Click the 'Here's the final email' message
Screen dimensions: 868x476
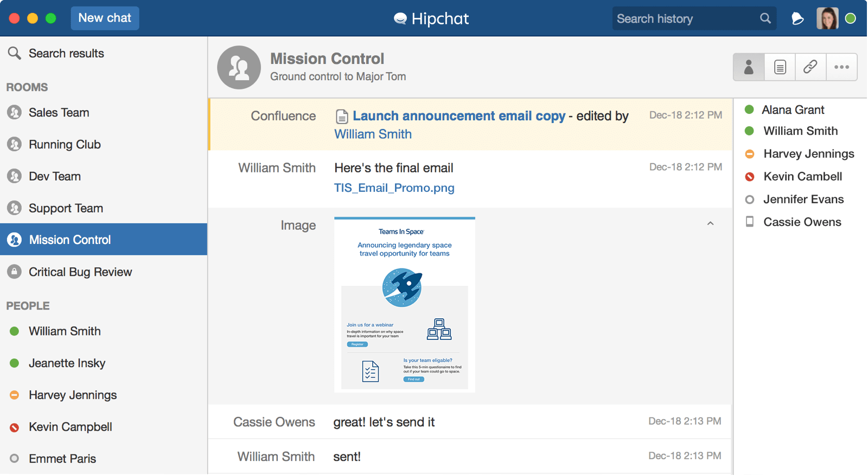coord(394,168)
